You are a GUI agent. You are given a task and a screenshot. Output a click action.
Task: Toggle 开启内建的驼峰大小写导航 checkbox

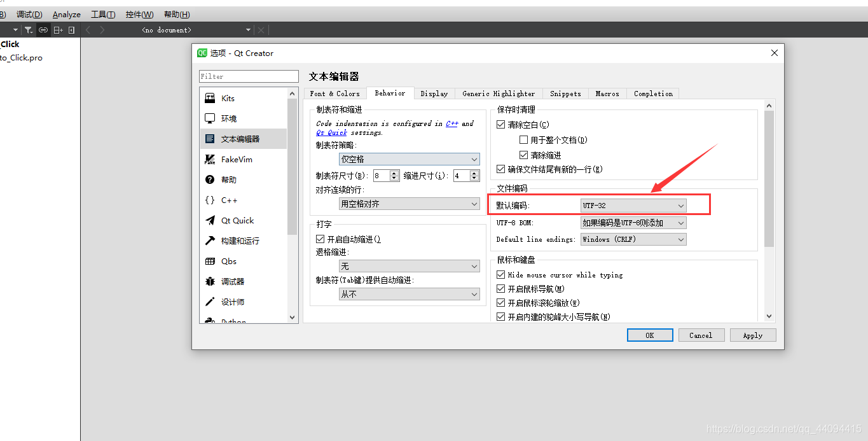[501, 317]
